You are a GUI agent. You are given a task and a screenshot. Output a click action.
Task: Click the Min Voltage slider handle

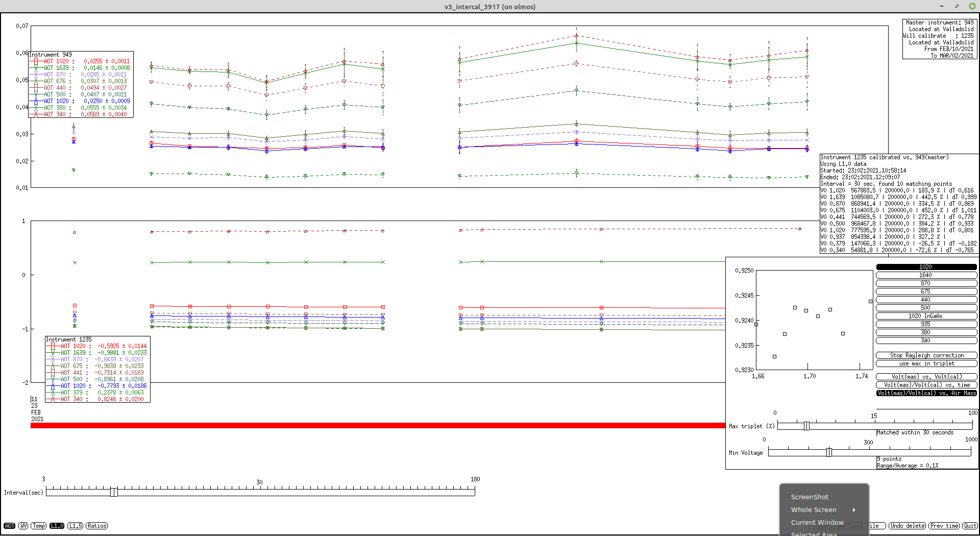click(x=829, y=452)
